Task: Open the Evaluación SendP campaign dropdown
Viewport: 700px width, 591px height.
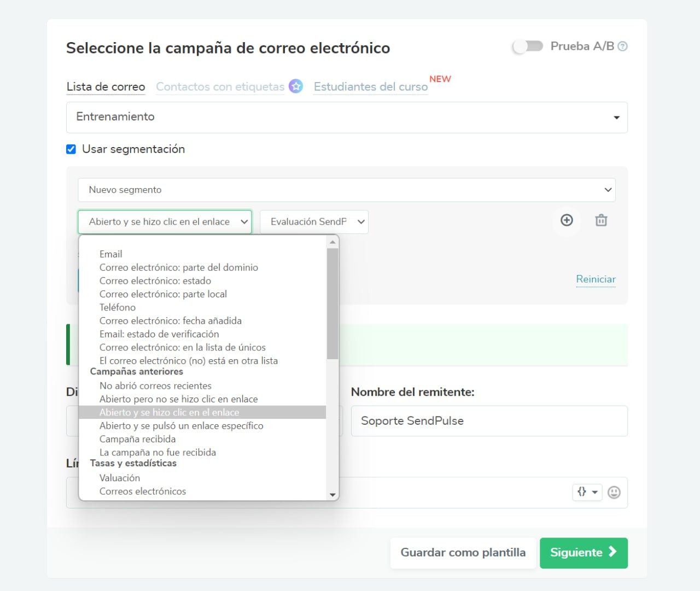Action: [314, 222]
